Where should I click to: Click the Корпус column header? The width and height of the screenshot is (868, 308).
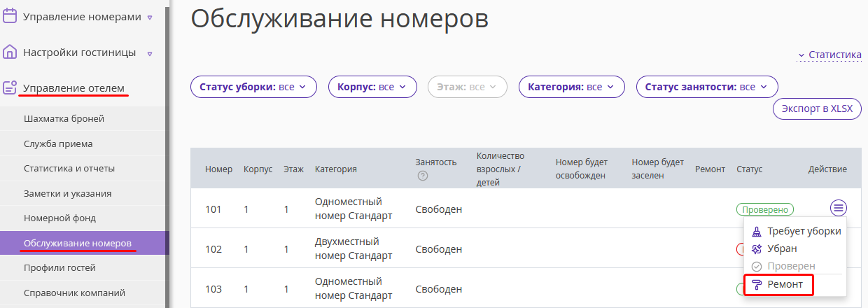click(x=258, y=169)
